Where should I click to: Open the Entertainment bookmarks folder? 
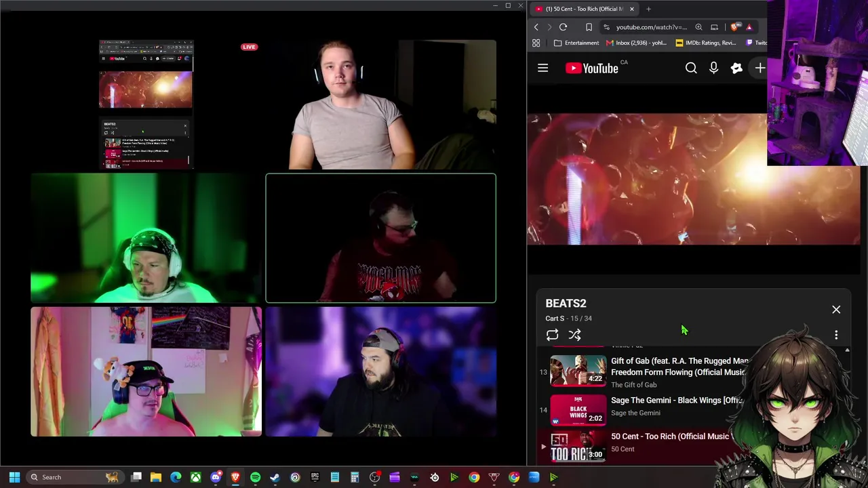tap(576, 43)
